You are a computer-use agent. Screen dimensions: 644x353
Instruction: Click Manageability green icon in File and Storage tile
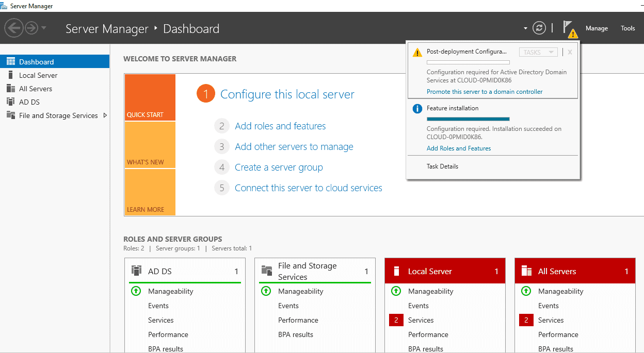pos(266,291)
